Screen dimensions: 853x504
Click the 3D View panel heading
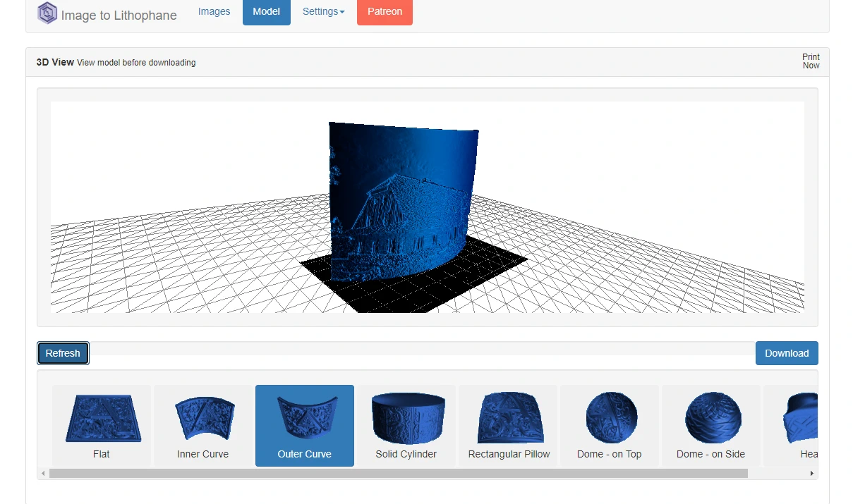click(x=55, y=62)
